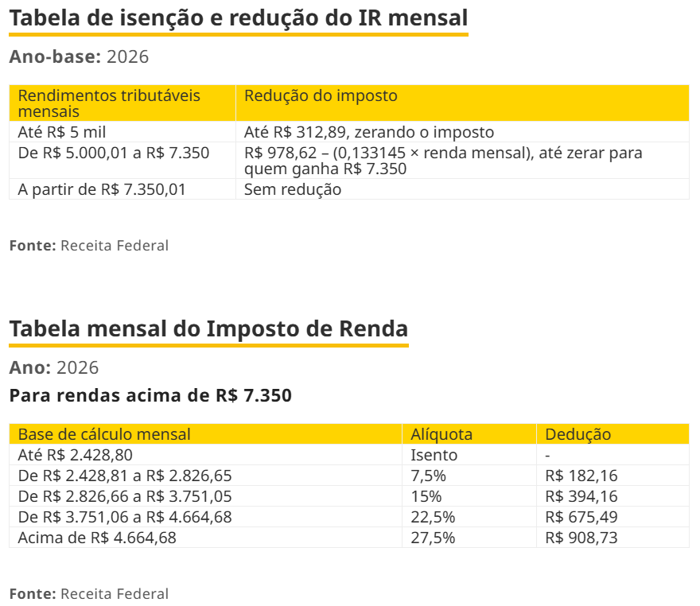
Task: Click the 'R$ 908,73' deduction cell
Action: click(x=581, y=538)
